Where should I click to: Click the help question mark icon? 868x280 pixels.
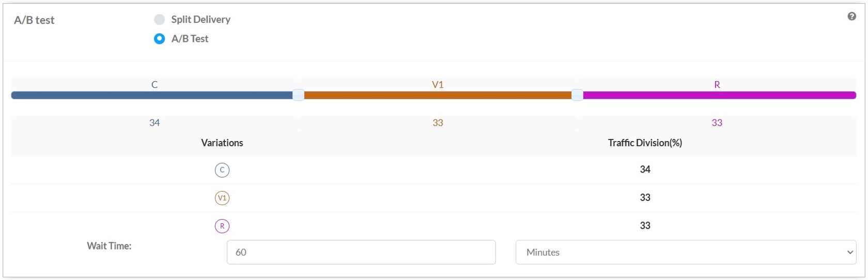point(851,17)
